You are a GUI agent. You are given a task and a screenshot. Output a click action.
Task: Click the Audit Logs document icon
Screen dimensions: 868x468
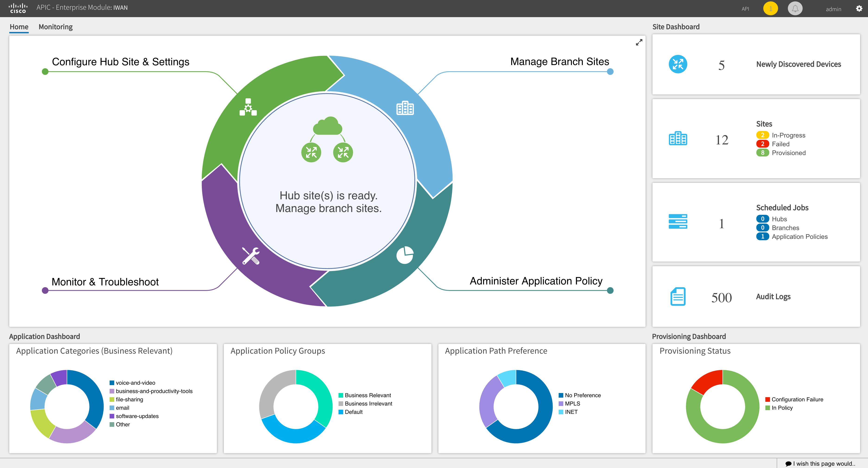click(x=678, y=296)
